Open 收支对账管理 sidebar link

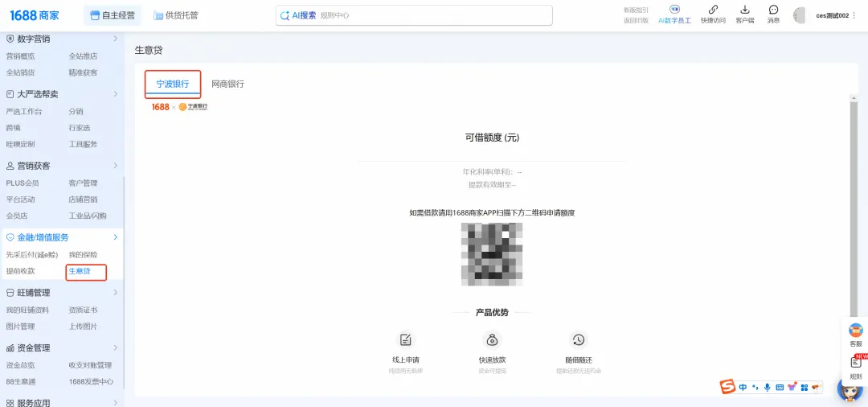pyautogui.click(x=90, y=365)
